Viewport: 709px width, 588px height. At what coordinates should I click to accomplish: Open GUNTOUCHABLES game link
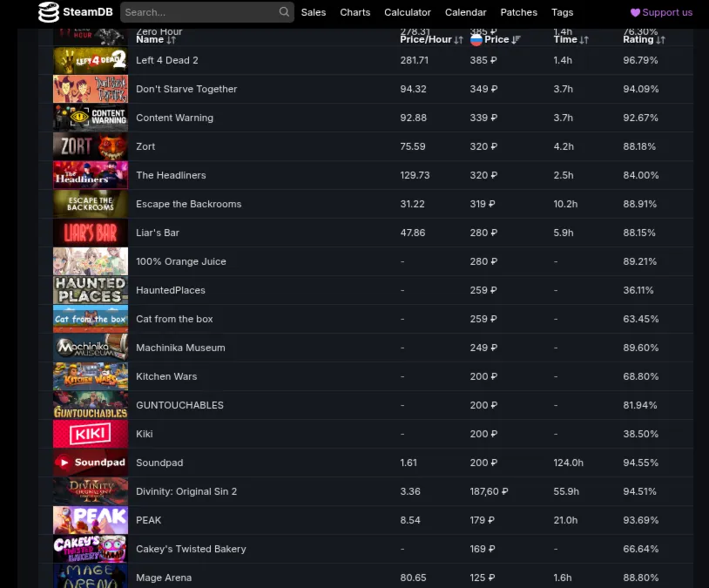tap(179, 405)
